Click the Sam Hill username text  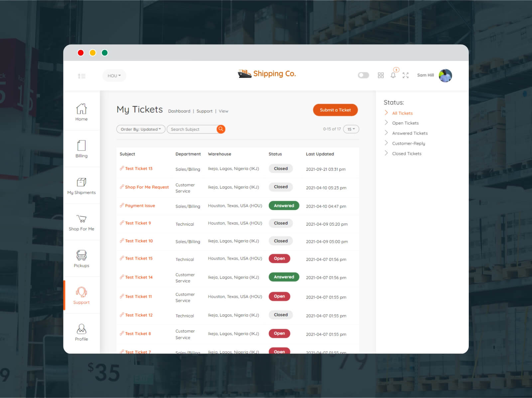[x=426, y=75]
